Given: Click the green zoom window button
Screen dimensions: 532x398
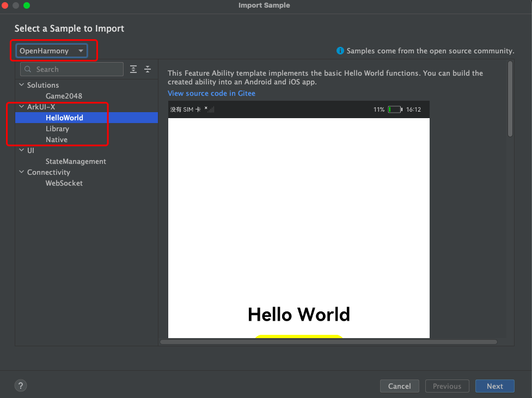Looking at the screenshot, I should coord(27,5).
